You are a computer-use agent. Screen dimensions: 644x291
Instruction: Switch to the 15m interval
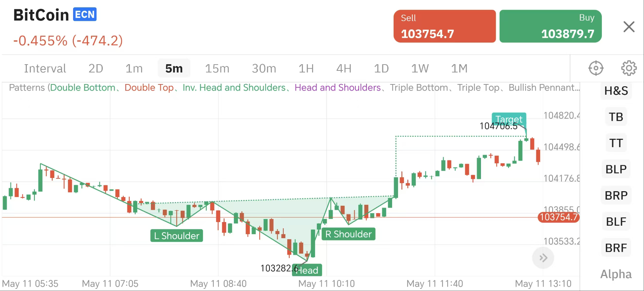pyautogui.click(x=217, y=69)
